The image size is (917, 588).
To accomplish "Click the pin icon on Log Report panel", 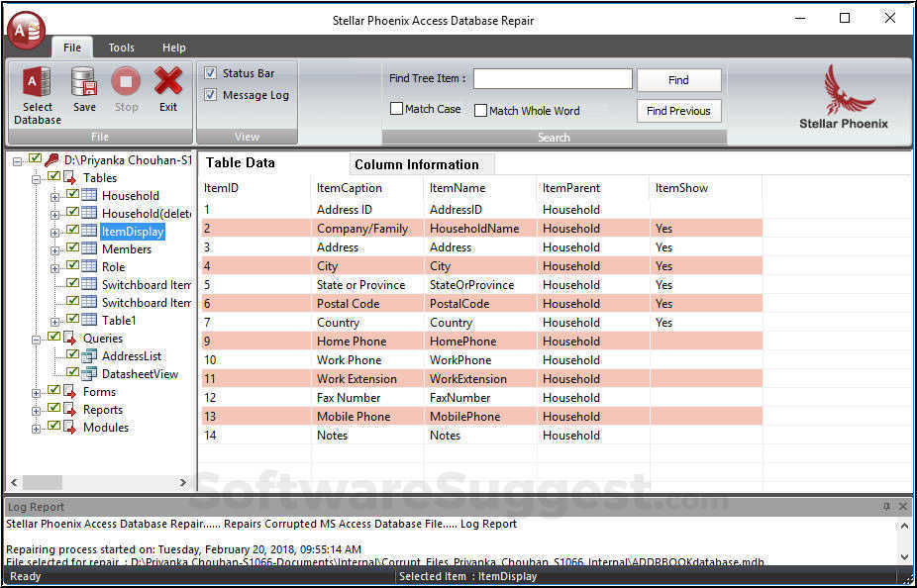I will [x=886, y=507].
